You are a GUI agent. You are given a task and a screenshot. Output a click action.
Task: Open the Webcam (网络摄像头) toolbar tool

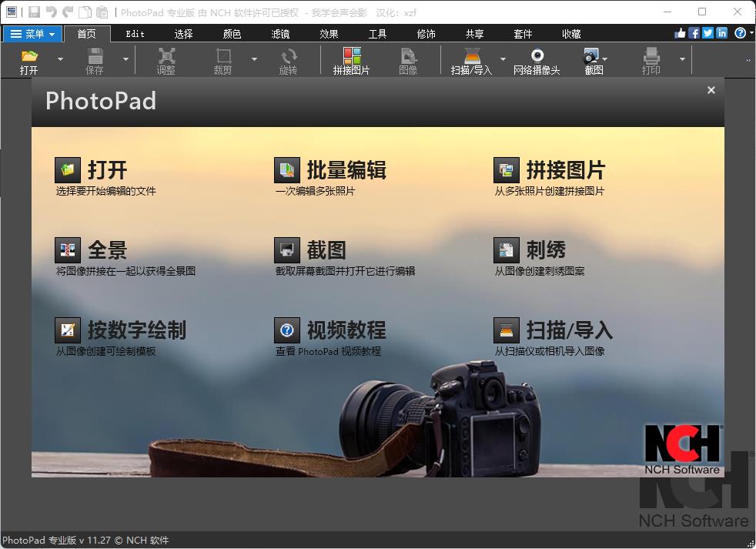point(537,55)
